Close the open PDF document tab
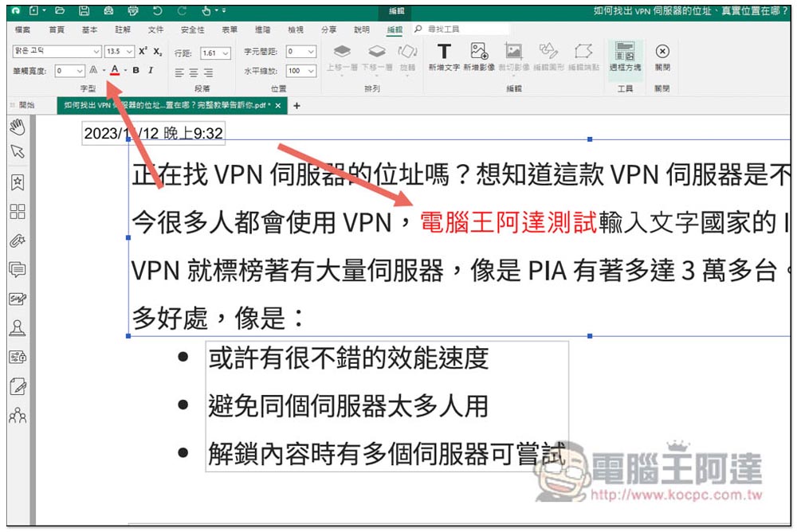The image size is (797, 532). (x=278, y=106)
